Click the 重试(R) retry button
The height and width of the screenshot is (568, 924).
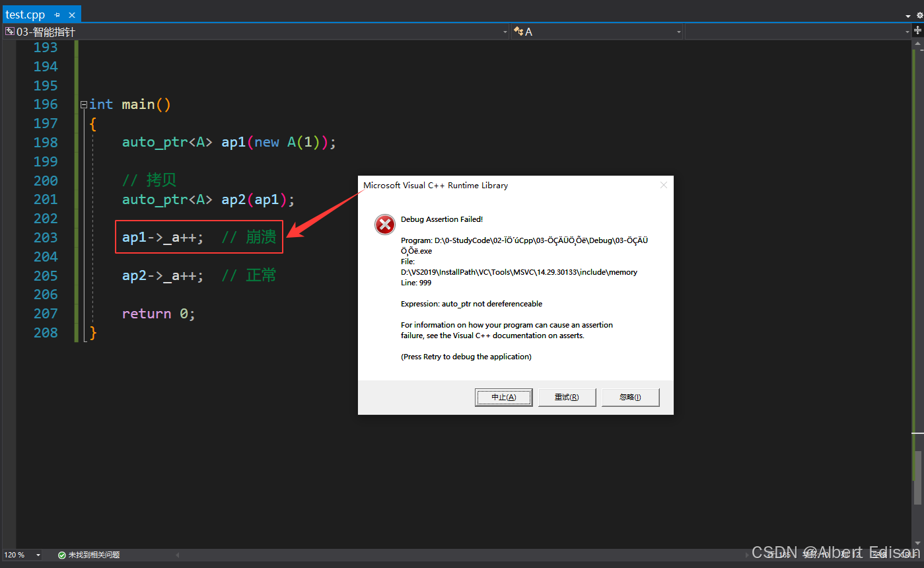click(567, 397)
